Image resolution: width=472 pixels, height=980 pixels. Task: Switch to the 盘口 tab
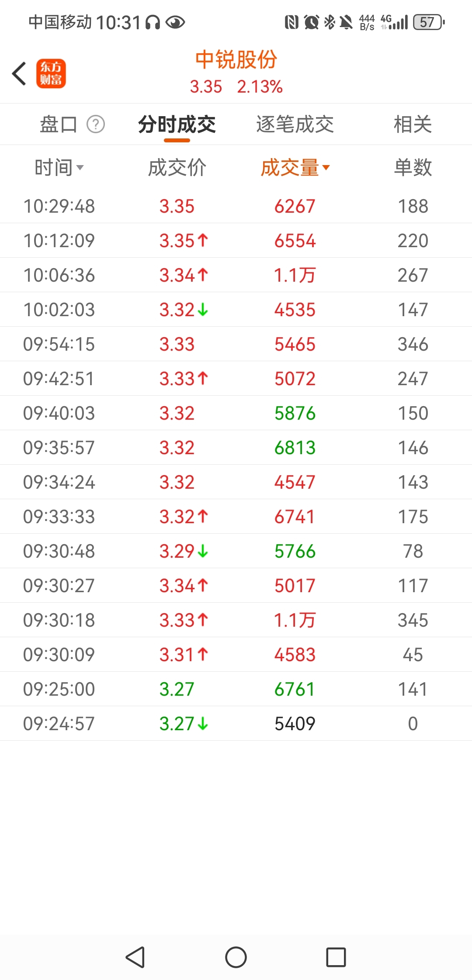pos(59,124)
